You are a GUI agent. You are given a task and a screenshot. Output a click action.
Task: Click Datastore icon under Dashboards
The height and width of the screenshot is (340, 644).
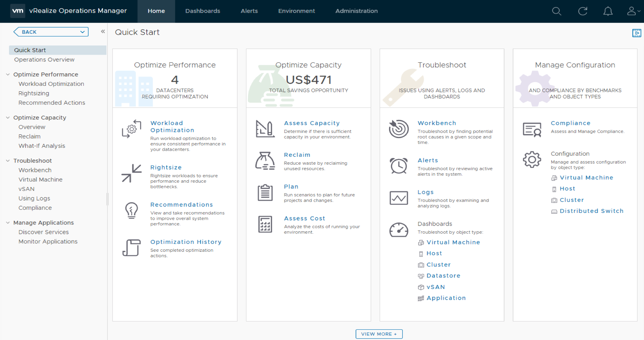(421, 276)
